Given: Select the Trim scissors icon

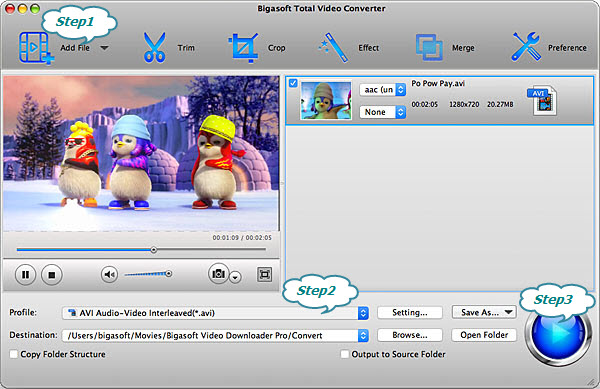Looking at the screenshot, I should point(155,47).
